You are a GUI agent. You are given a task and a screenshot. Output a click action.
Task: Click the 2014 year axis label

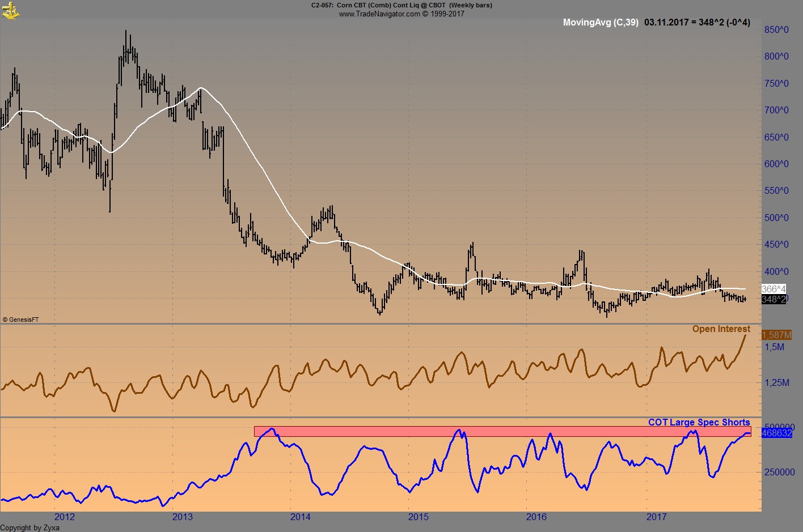tap(301, 517)
